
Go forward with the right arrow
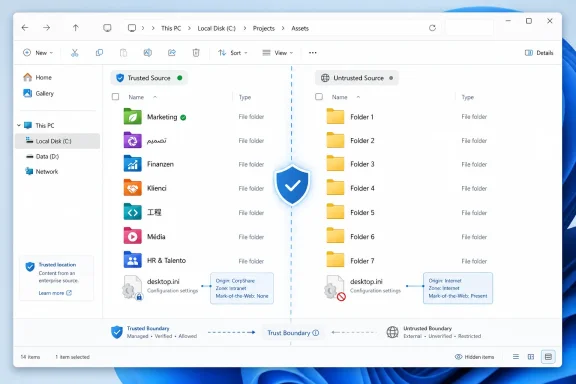pos(46,28)
